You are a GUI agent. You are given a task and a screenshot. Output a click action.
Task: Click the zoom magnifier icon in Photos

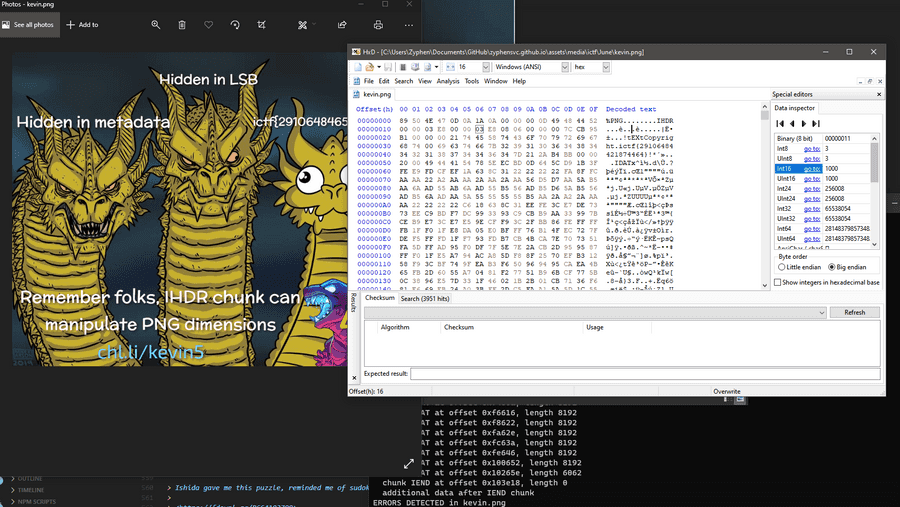[156, 25]
